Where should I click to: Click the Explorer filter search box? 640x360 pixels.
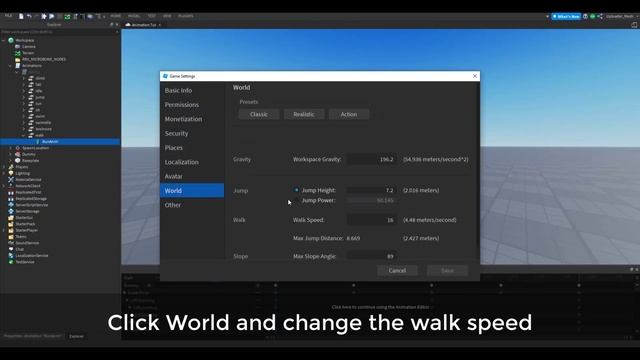pyautogui.click(x=60, y=31)
